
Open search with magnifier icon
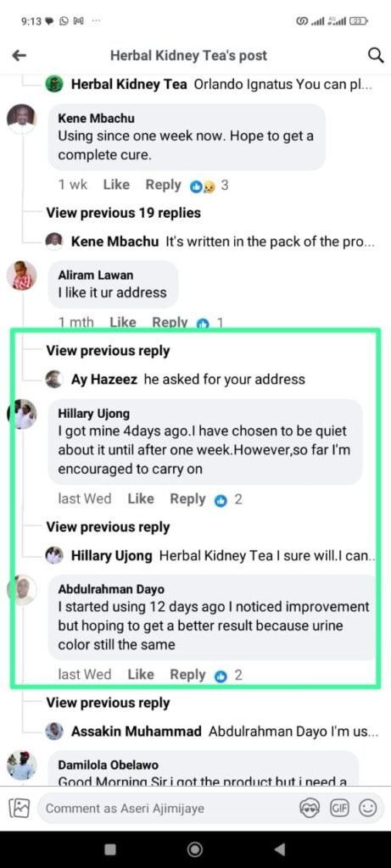click(x=376, y=55)
